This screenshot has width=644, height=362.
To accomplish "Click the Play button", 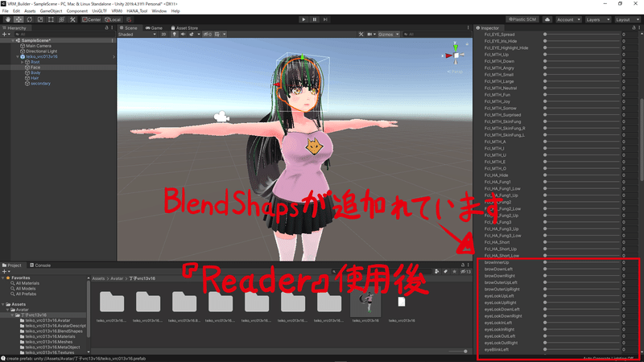I will pos(303,19).
